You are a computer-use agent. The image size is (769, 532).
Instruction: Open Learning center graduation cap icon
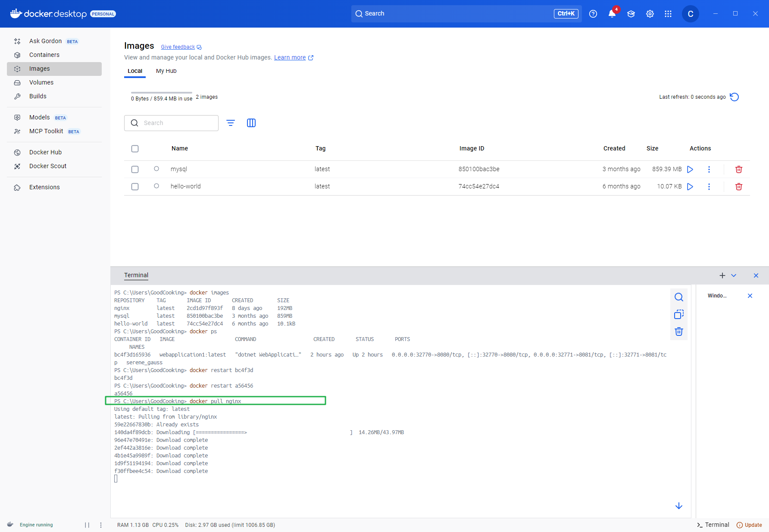coord(631,14)
